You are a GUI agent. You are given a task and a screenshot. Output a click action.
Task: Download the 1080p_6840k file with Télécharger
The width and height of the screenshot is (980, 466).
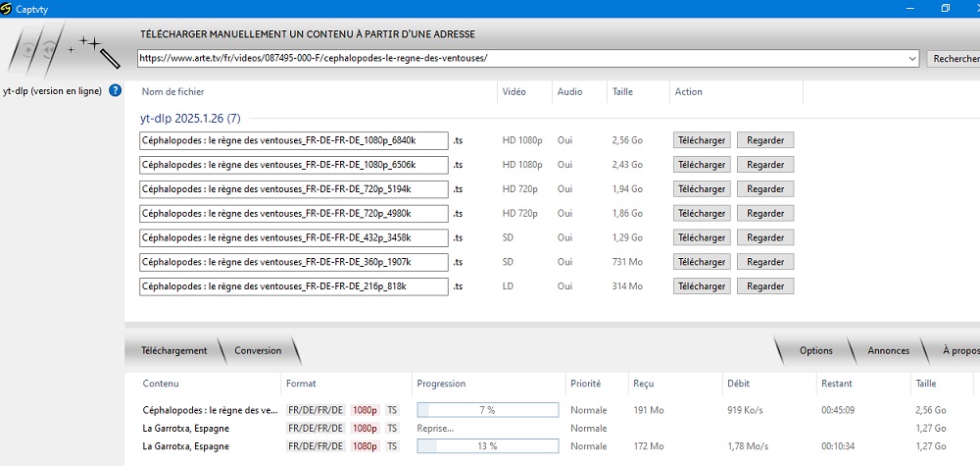701,140
